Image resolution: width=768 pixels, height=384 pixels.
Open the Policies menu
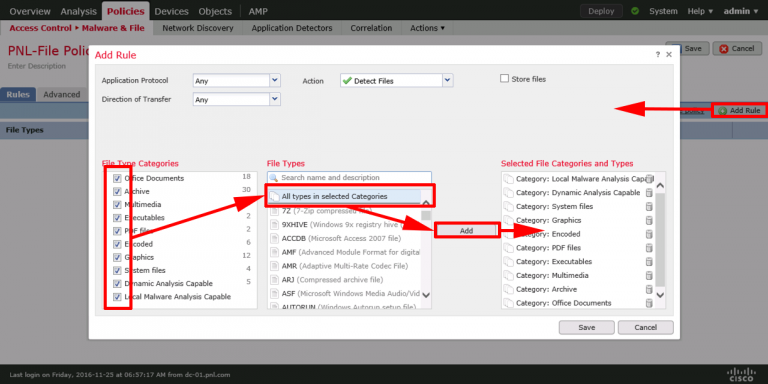125,11
